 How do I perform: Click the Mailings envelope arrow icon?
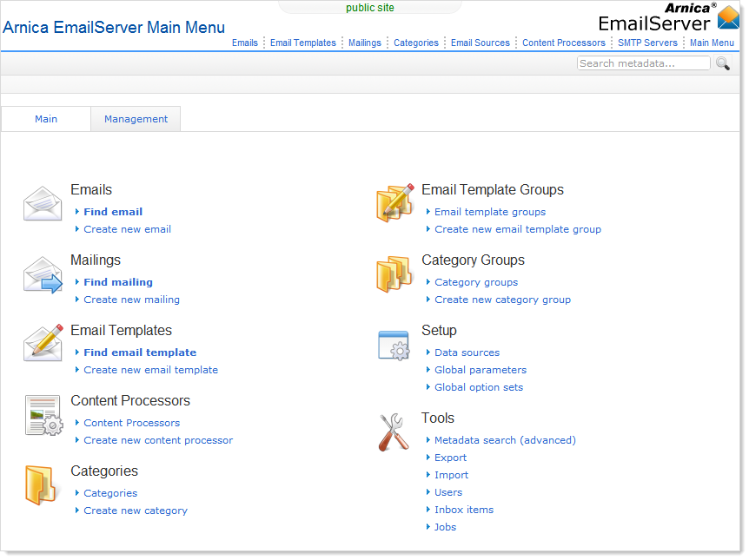[x=43, y=274]
